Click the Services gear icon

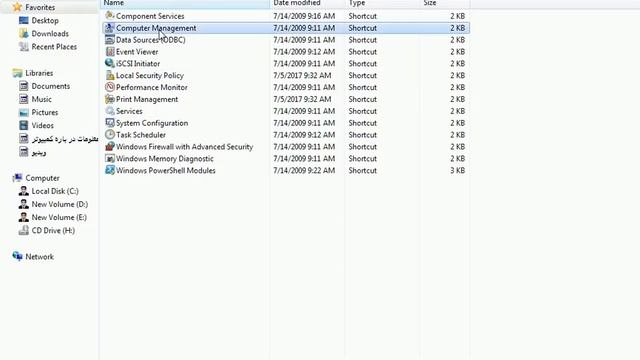click(x=109, y=111)
